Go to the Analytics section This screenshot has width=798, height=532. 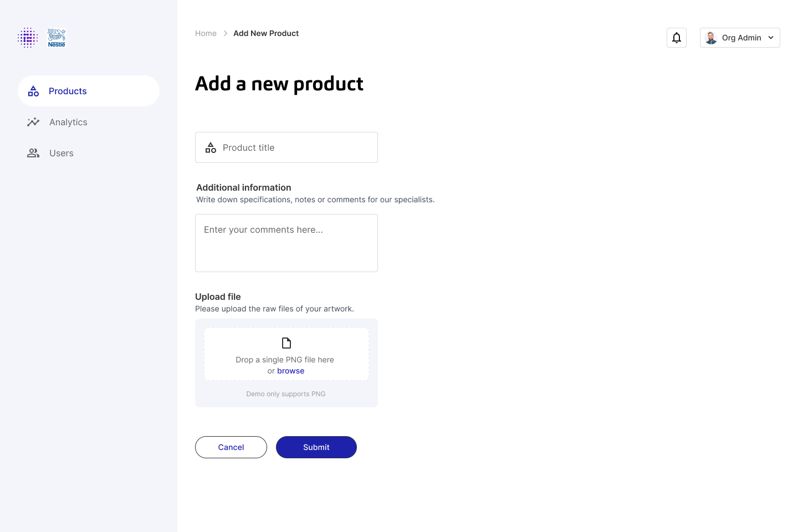(68, 122)
